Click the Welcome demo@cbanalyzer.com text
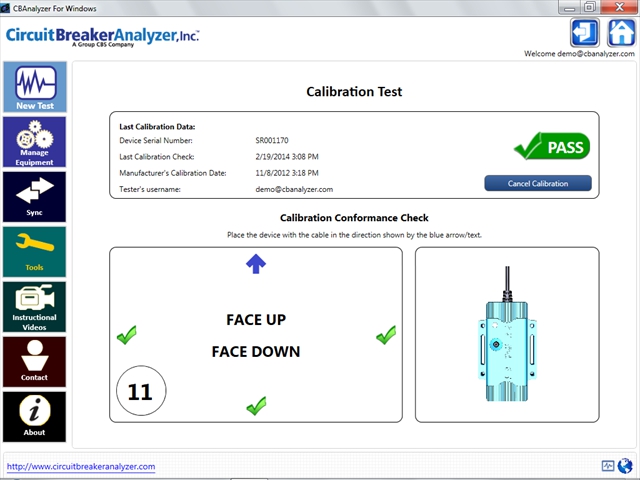This screenshot has width=640, height=480. coord(579,53)
